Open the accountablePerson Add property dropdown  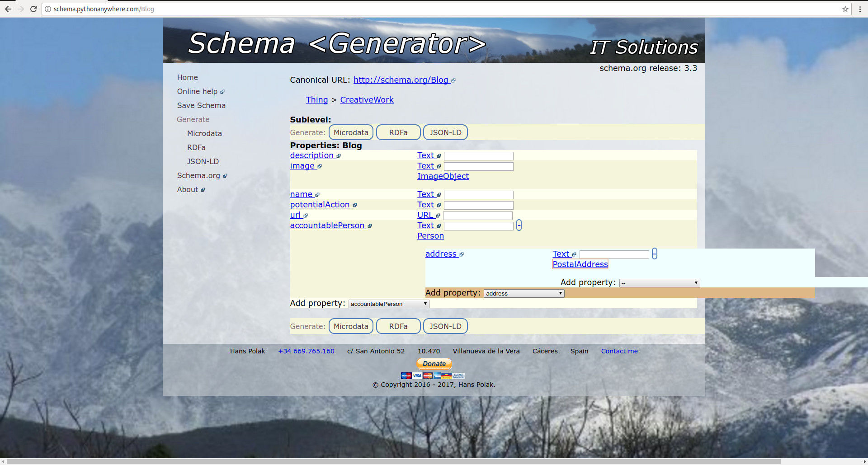pyautogui.click(x=389, y=304)
